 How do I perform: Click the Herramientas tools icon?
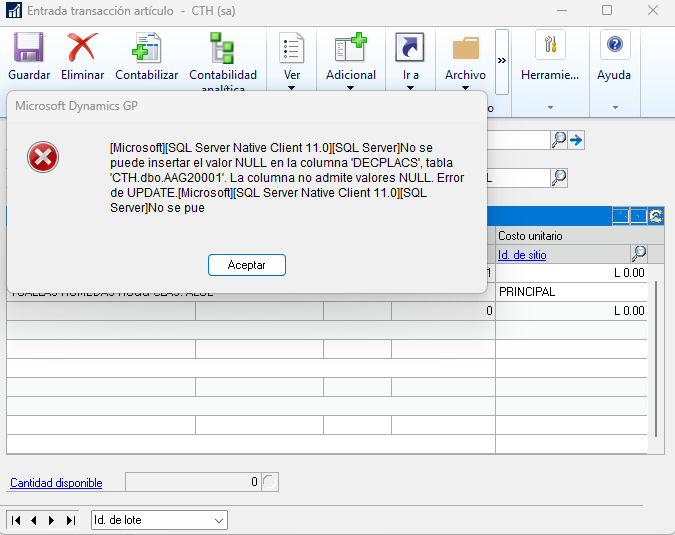550,44
